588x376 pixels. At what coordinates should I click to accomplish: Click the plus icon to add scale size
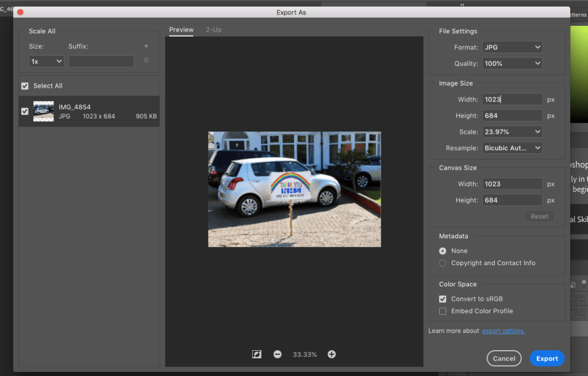pos(146,46)
